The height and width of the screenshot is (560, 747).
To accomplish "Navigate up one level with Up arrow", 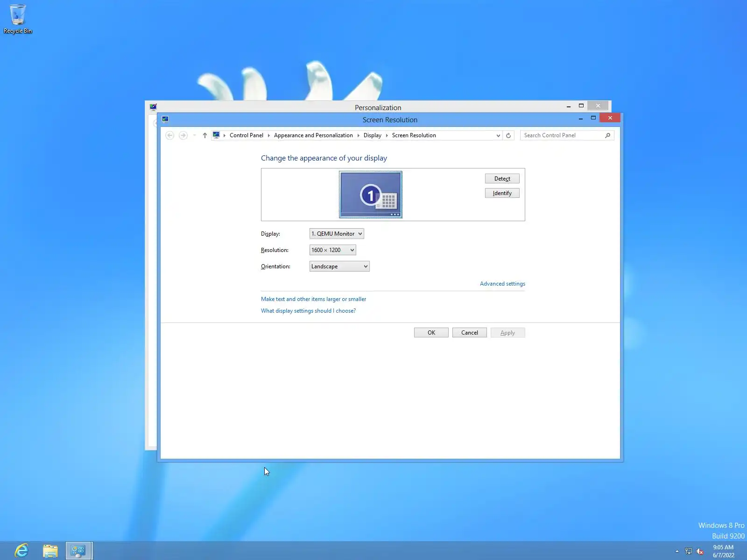I will (x=204, y=135).
